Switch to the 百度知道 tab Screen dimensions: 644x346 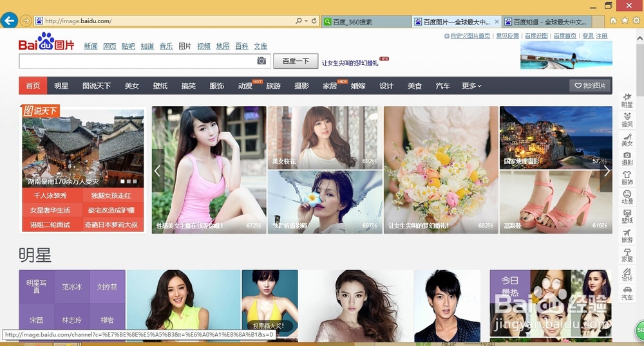tap(548, 22)
